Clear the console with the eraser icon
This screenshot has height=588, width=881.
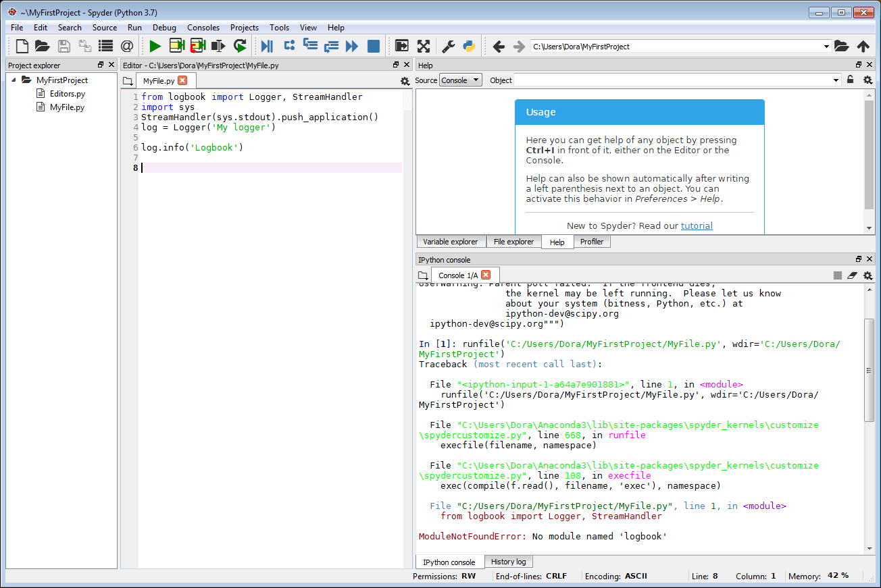(x=853, y=275)
